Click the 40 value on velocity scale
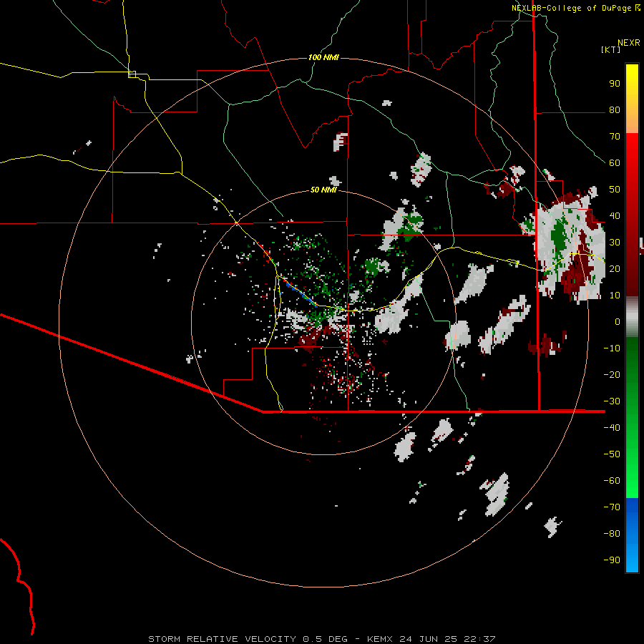The height and width of the screenshot is (644, 644). point(615,215)
